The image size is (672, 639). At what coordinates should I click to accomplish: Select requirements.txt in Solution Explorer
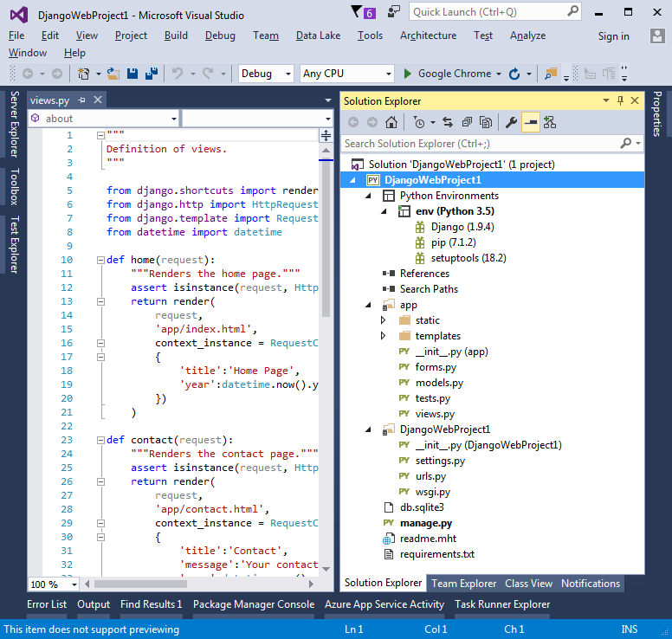[437, 554]
